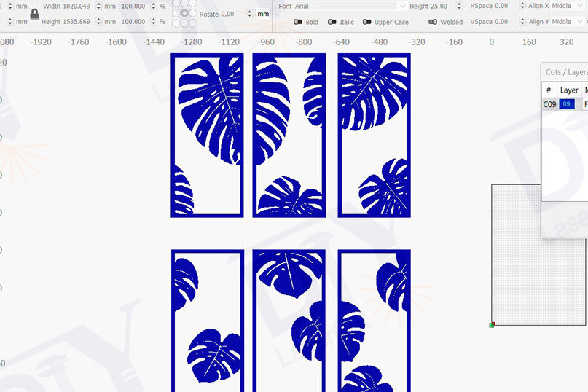Screen dimensions: 588x392
Task: Click the mm units button
Action: [263, 14]
